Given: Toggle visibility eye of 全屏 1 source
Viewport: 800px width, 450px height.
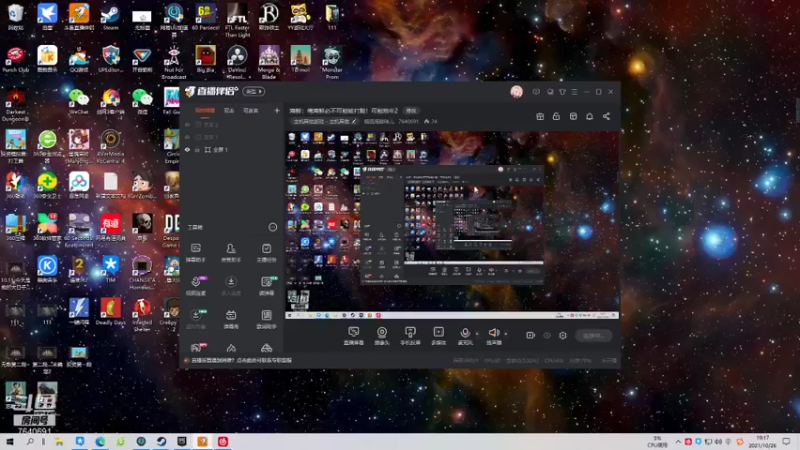Looking at the screenshot, I should point(187,149).
